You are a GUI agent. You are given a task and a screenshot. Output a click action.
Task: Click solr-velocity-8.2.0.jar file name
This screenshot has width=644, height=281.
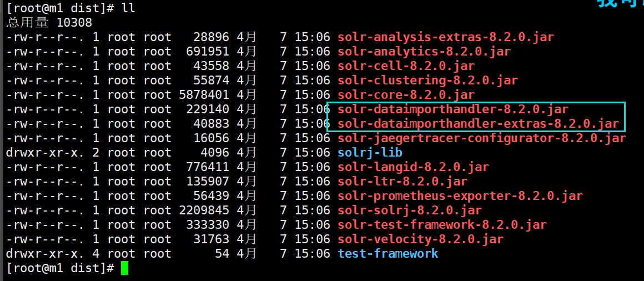(421, 239)
